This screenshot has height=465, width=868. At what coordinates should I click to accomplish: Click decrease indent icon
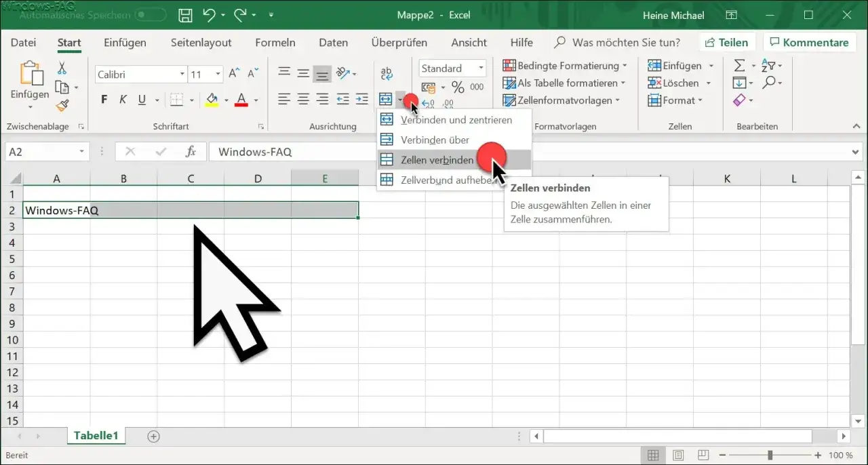pyautogui.click(x=342, y=100)
